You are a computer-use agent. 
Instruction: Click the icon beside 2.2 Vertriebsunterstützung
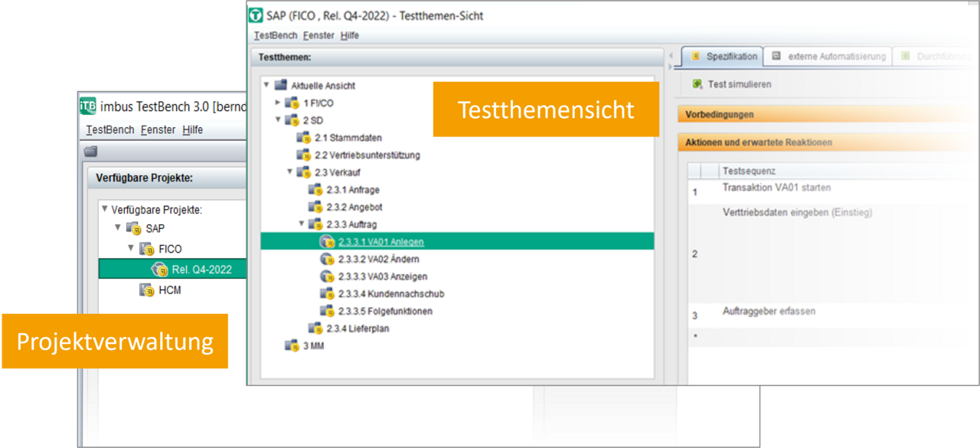[304, 155]
